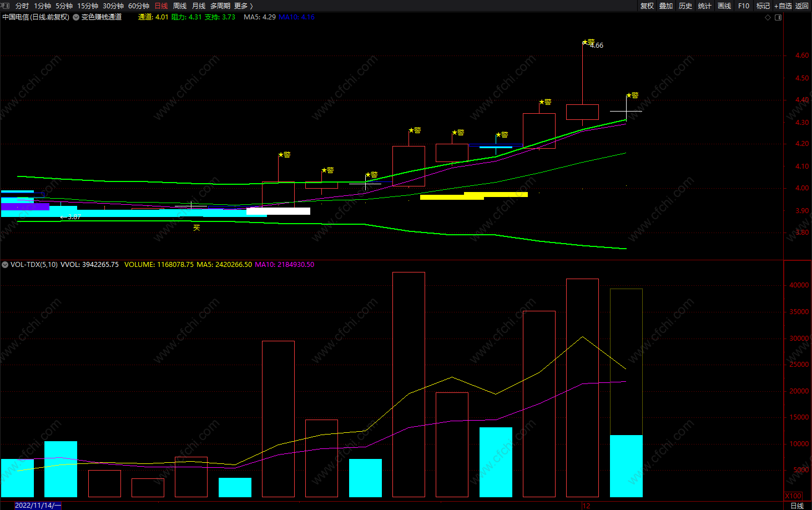Open the 多周期 multi-period view
Image resolution: width=812 pixels, height=510 pixels.
point(220,6)
